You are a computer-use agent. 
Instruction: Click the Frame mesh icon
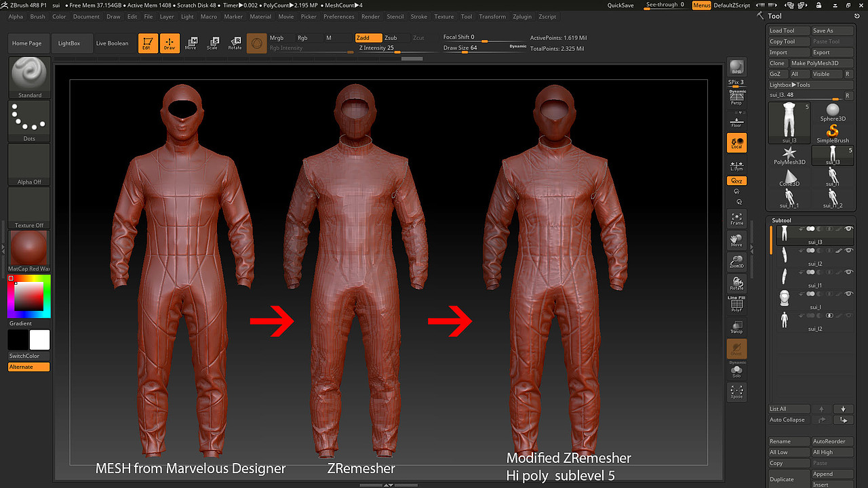736,218
